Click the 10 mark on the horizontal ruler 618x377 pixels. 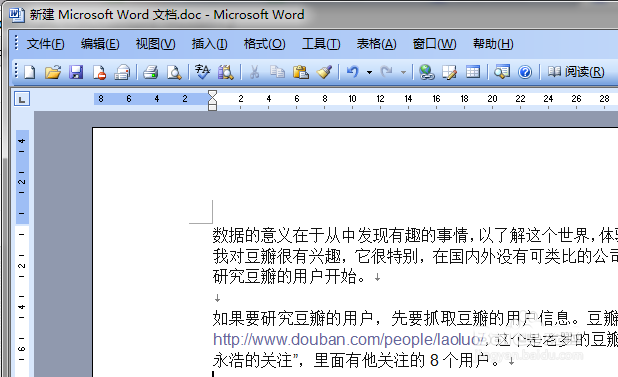point(352,98)
